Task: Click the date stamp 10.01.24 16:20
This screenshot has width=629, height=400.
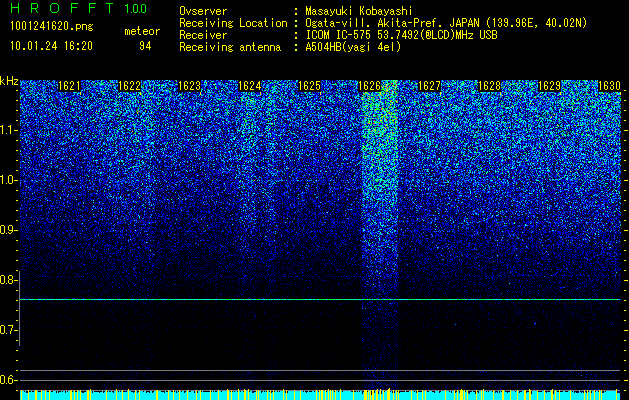Action: click(x=51, y=46)
